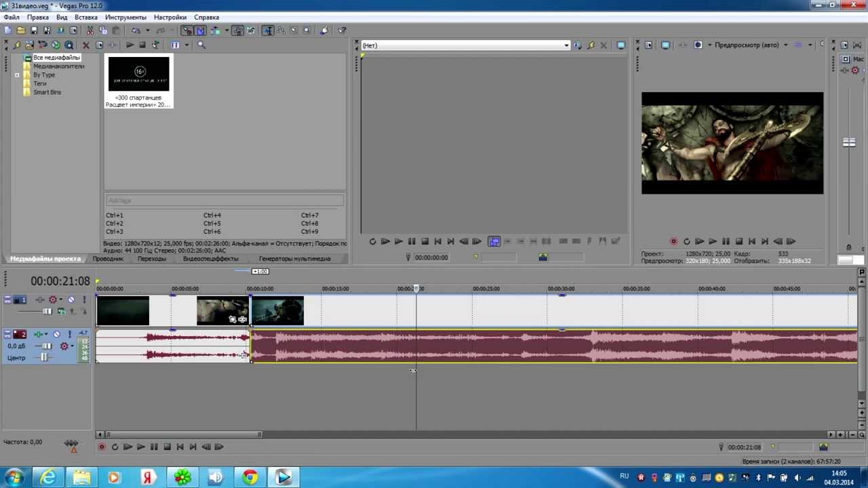Mute audio track 2
The height and width of the screenshot is (488, 868).
(x=56, y=334)
